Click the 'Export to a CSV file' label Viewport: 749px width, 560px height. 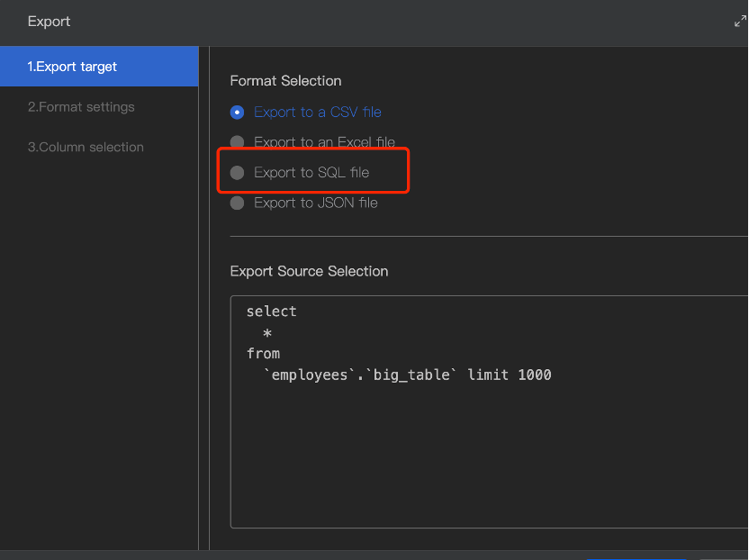coord(317,113)
